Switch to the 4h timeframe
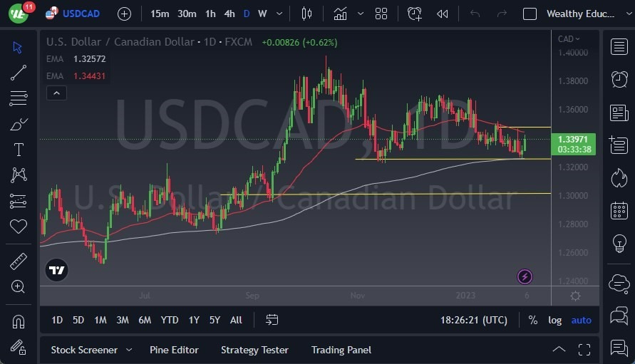The image size is (635, 364). (x=229, y=14)
